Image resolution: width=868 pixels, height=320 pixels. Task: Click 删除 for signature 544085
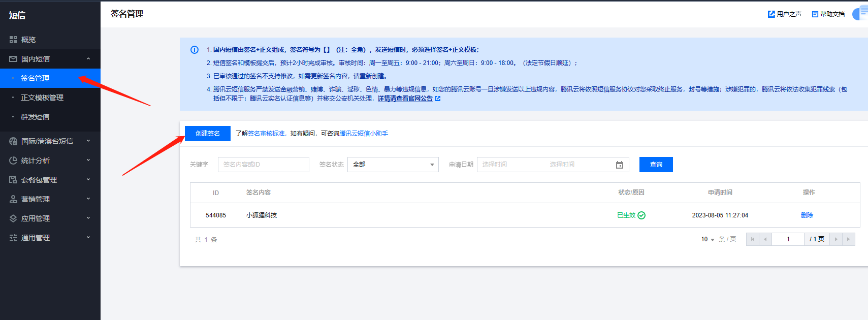point(807,215)
